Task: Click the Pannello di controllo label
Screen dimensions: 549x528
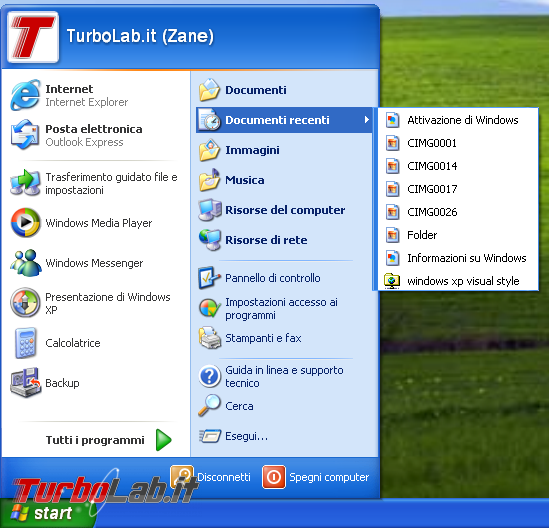Action: [x=272, y=278]
